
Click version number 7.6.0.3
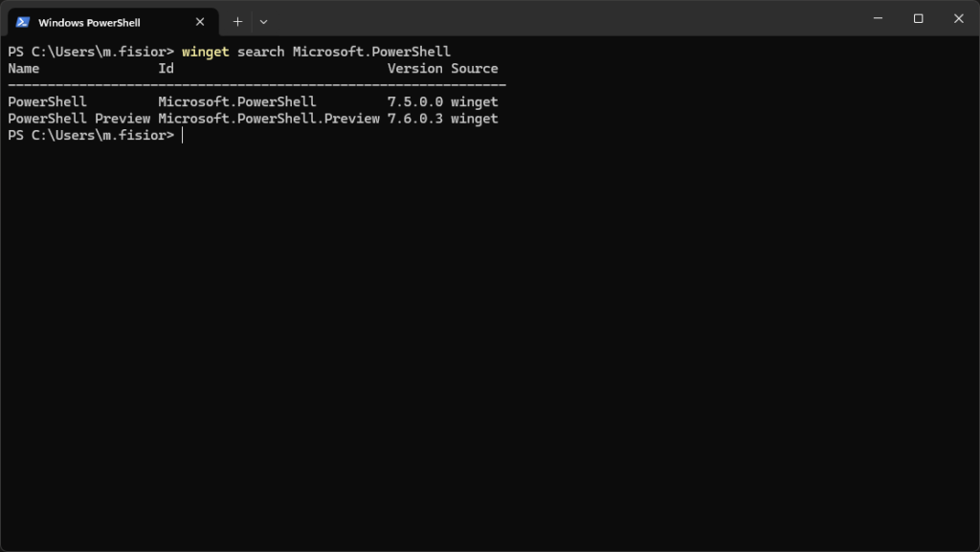point(415,119)
